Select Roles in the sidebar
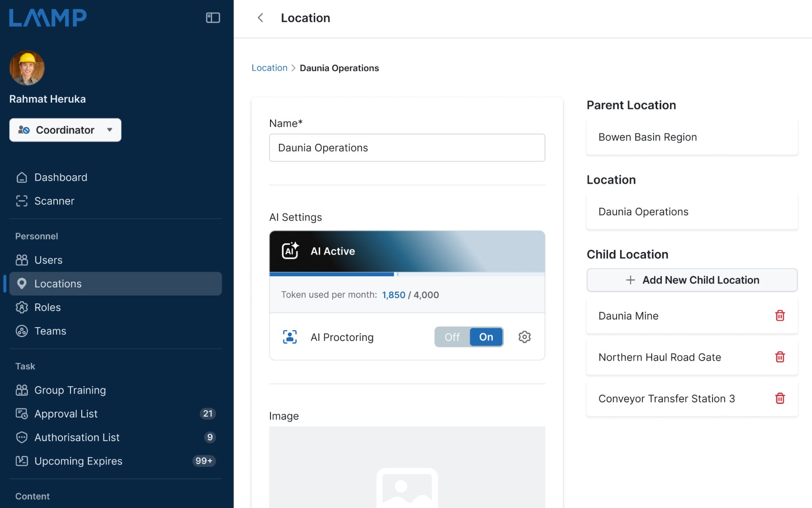Image resolution: width=812 pixels, height=508 pixels. pyautogui.click(x=116, y=307)
